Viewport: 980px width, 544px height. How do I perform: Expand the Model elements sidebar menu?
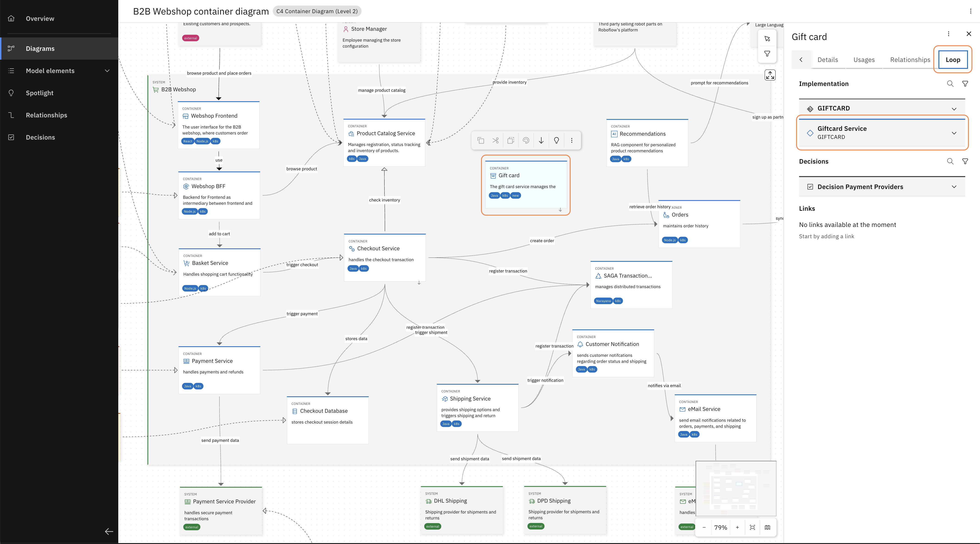(59, 71)
